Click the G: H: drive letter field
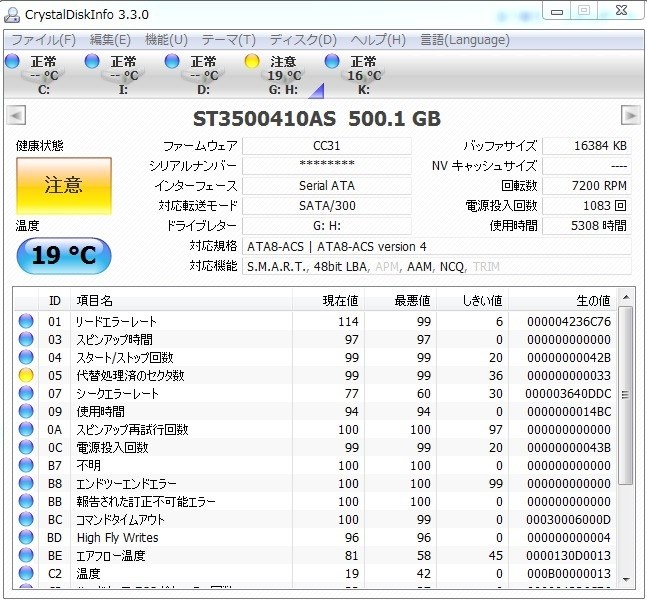Image resolution: width=647 pixels, height=602 pixels. (327, 226)
